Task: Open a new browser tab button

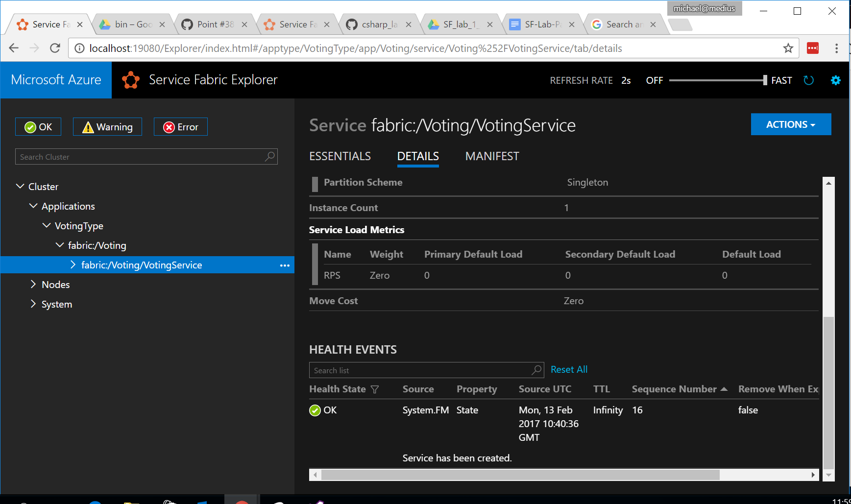Action: (680, 24)
